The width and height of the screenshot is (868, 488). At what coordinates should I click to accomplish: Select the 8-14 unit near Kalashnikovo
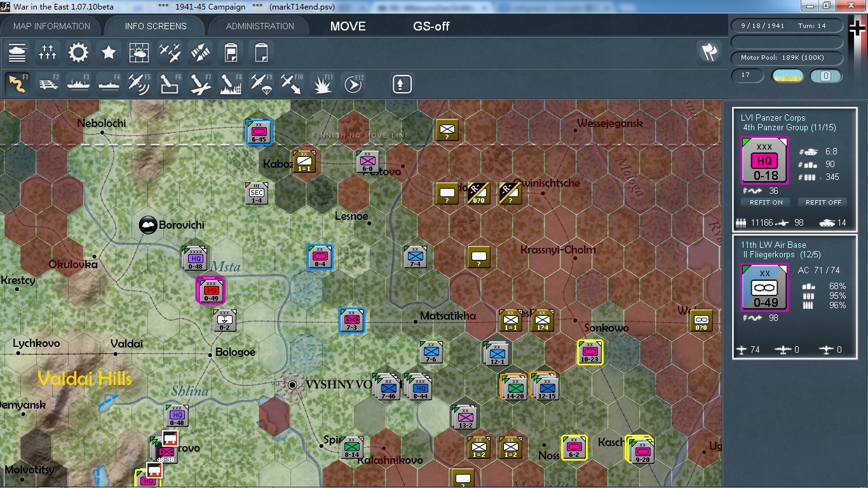[352, 447]
